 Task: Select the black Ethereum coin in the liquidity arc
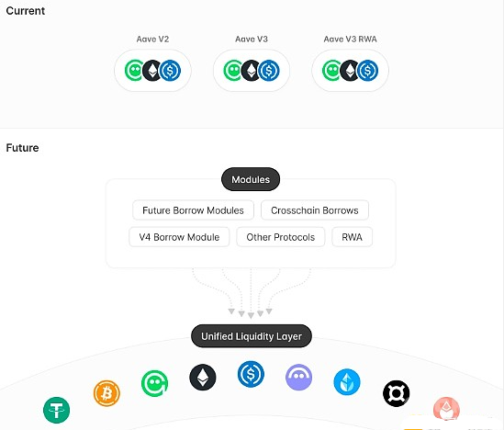(x=203, y=378)
